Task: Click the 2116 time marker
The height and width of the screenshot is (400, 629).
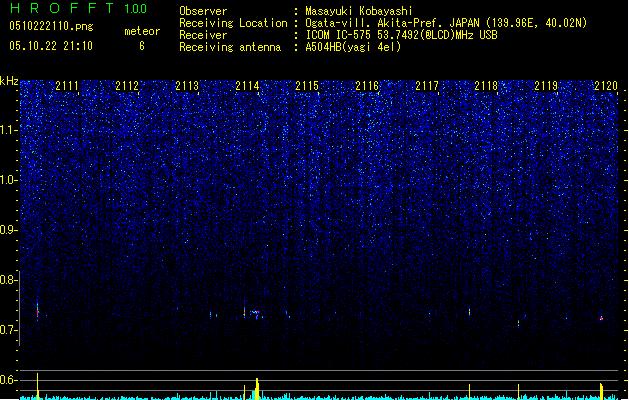Action: (367, 86)
